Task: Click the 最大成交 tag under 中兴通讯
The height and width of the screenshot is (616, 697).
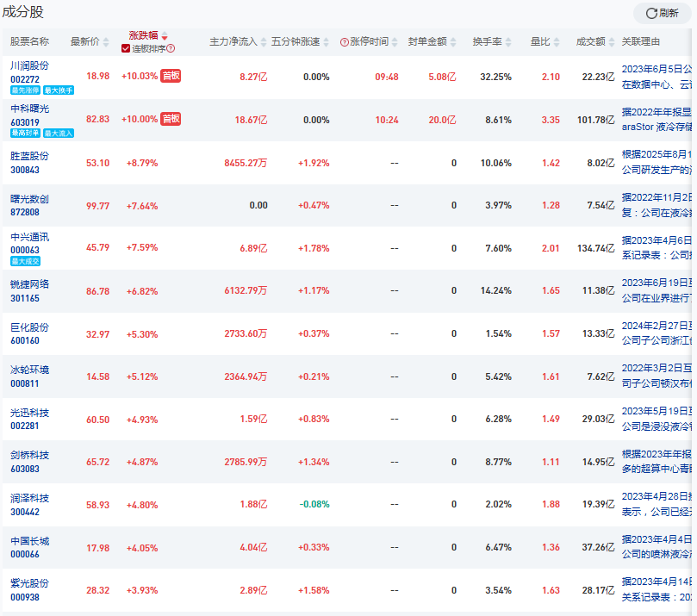Action: point(25,261)
